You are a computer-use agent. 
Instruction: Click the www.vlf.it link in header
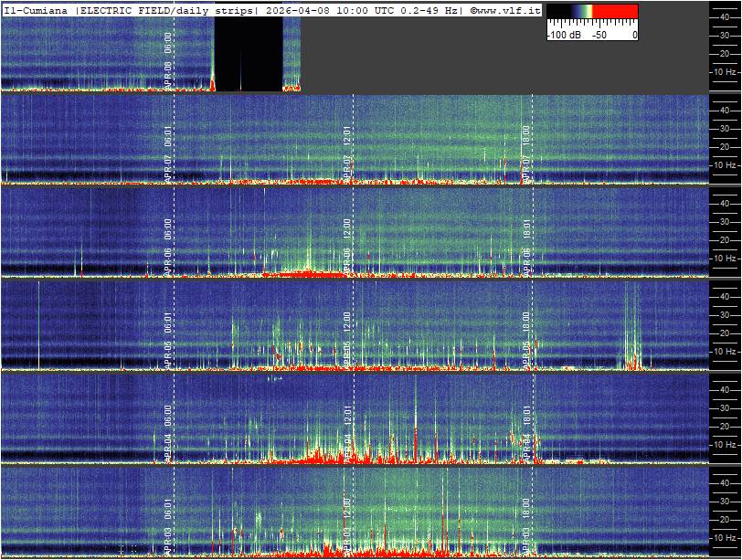(x=505, y=9)
